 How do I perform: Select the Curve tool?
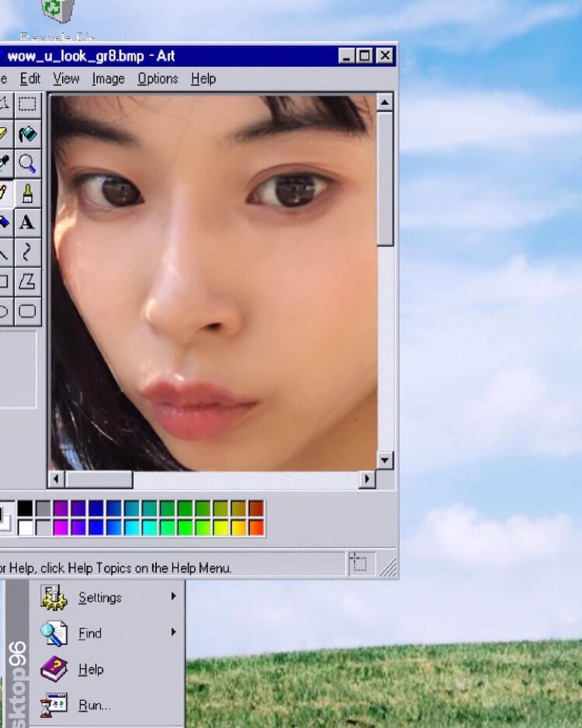coord(27,252)
